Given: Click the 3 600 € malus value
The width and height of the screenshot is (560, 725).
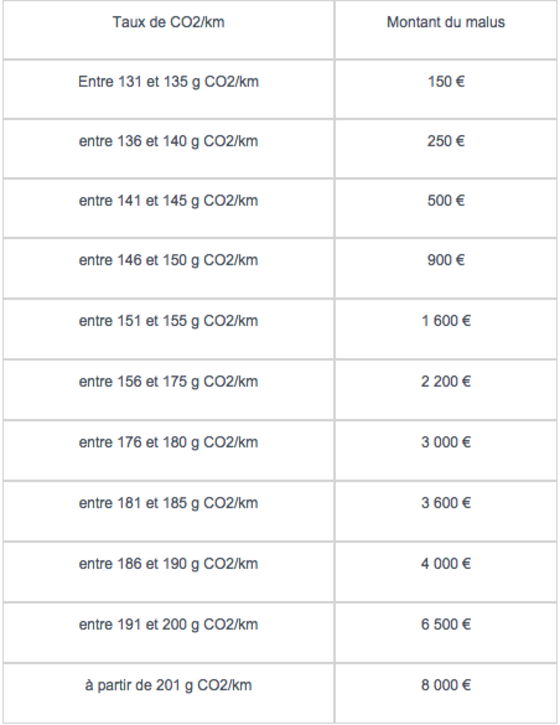Looking at the screenshot, I should [x=446, y=503].
